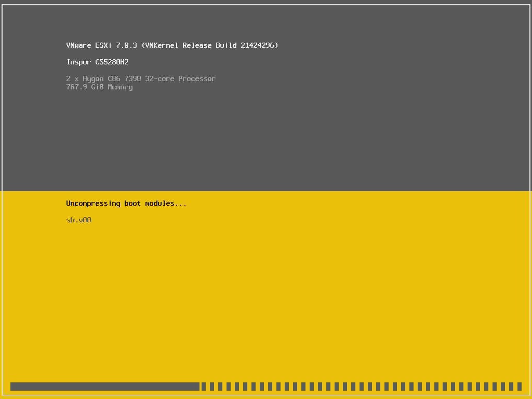
Task: Click empty gray area below the memory line
Action: point(260,140)
